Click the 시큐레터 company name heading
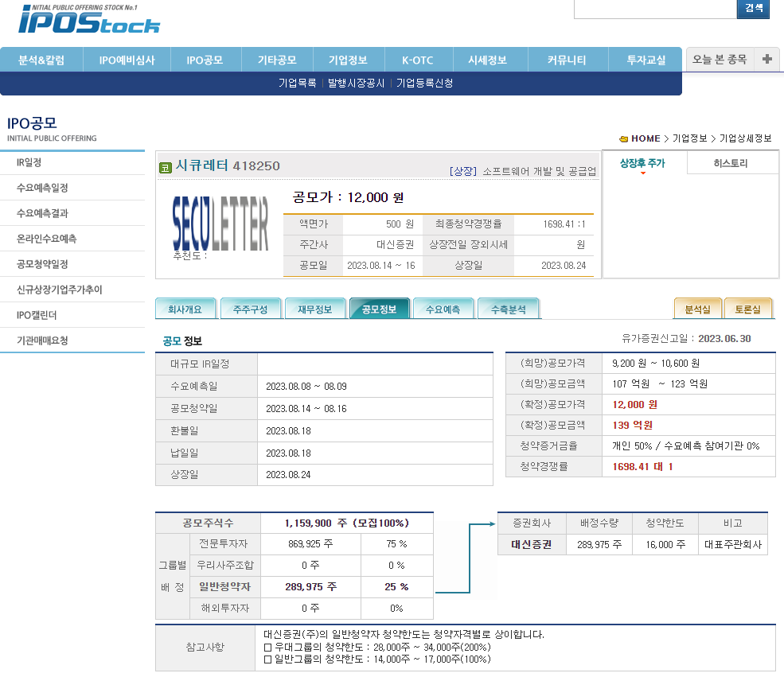 click(201, 165)
